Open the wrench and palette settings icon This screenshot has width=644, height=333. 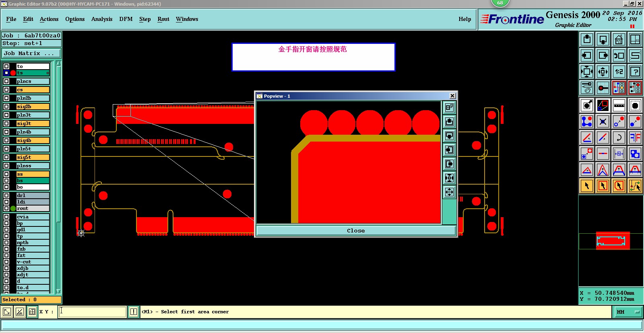pos(587,88)
